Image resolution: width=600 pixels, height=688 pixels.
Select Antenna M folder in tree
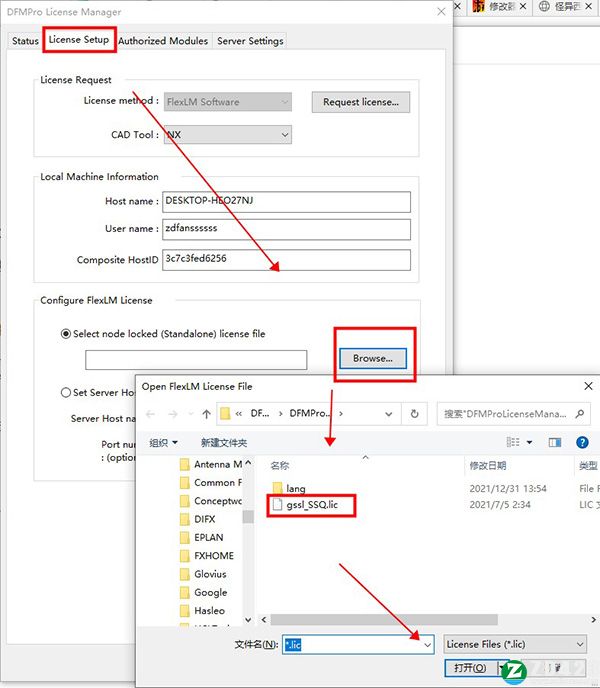pos(211,464)
